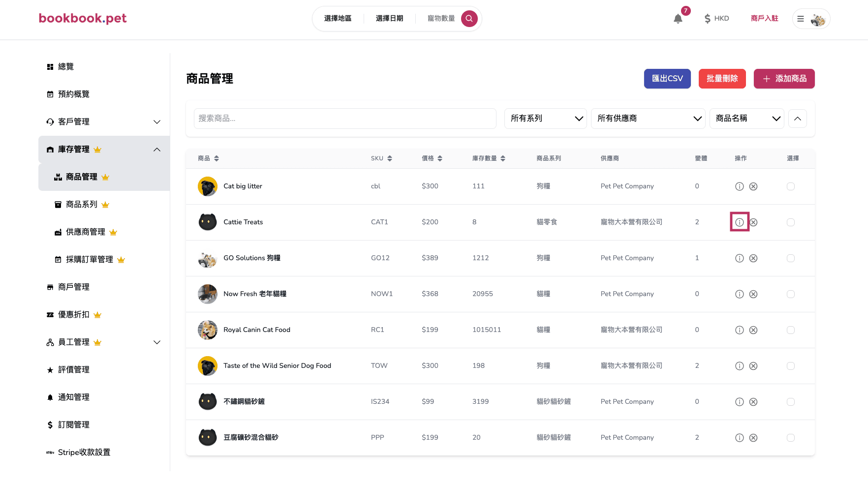Check the 豆腐礦砂混合貓砂 row checkbox
This screenshot has height=484, width=868.
(x=791, y=438)
